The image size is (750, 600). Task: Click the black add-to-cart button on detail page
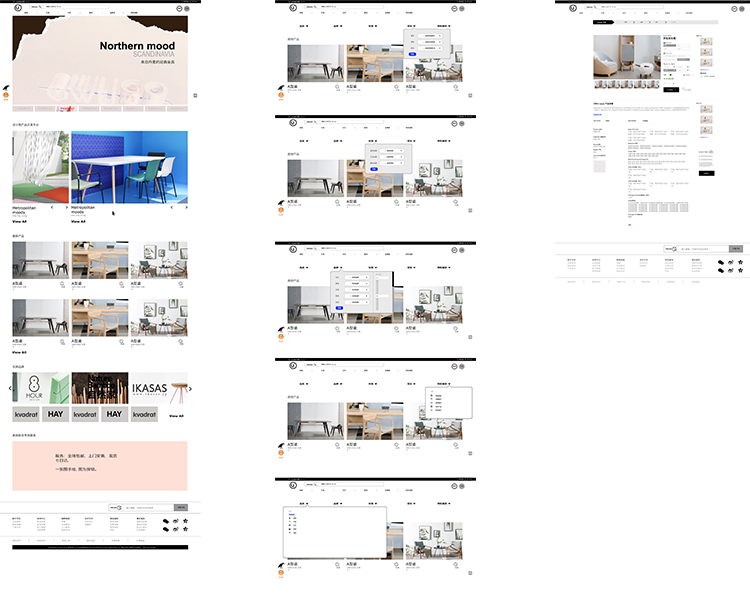pos(671,89)
